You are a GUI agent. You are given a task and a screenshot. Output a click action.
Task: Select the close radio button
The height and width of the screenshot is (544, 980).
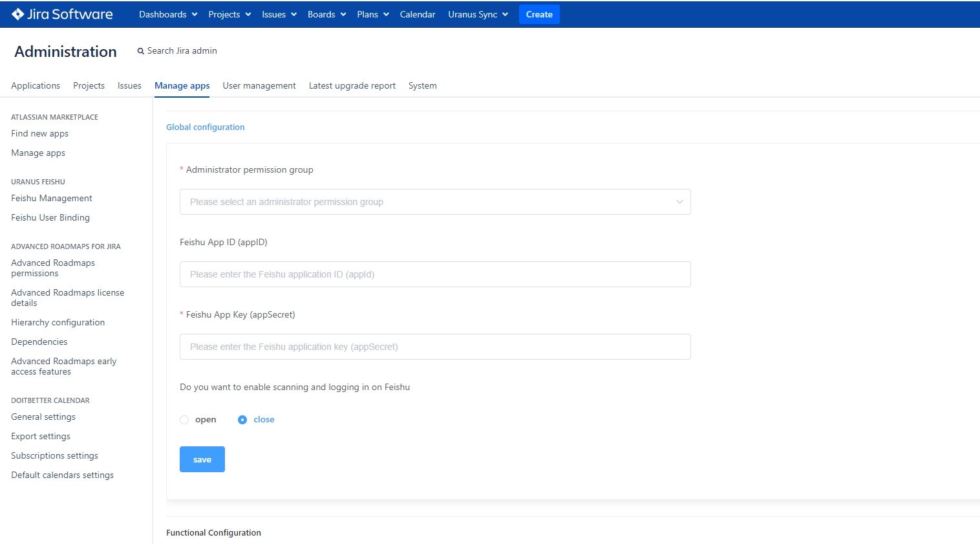point(242,420)
